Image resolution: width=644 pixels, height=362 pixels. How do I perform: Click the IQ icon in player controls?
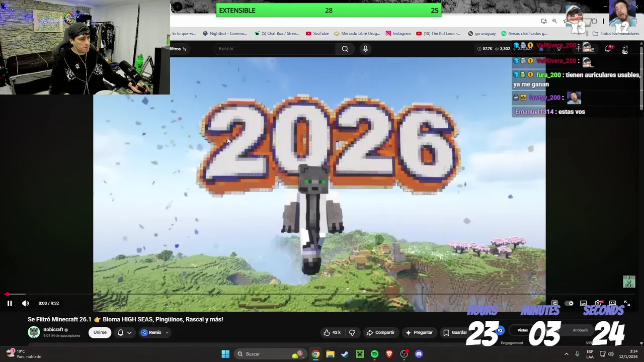click(554, 303)
